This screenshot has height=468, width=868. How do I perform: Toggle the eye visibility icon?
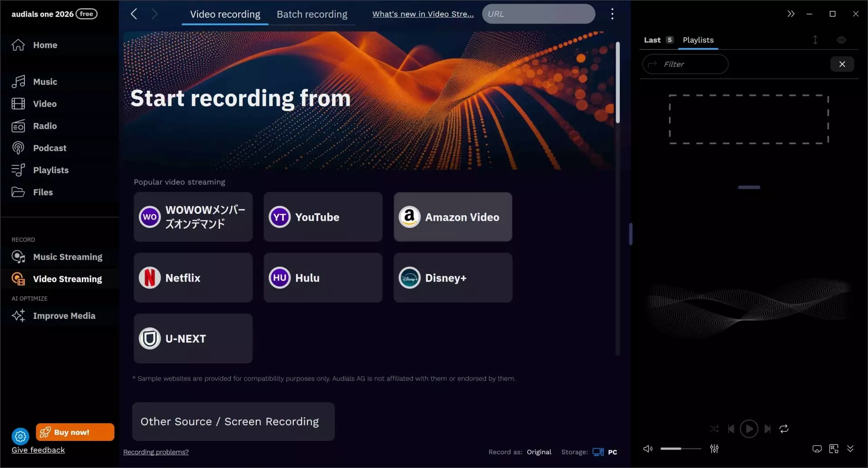coord(841,40)
